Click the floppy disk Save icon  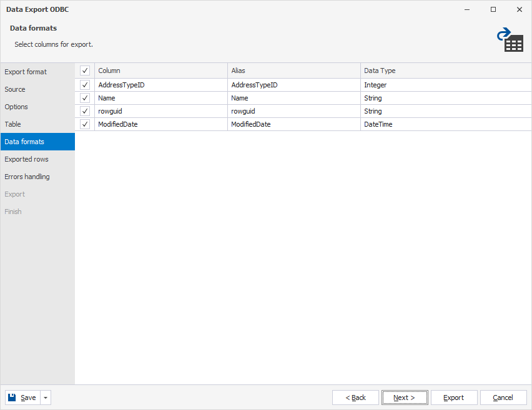click(x=12, y=397)
